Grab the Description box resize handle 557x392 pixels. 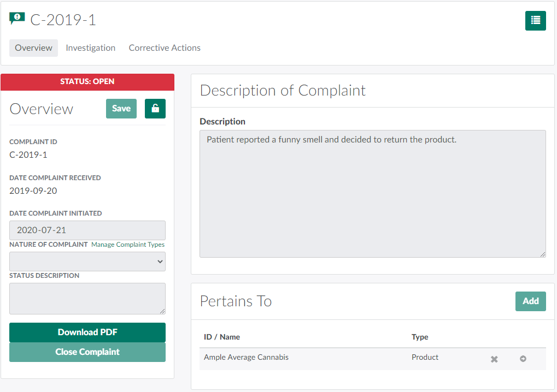point(543,254)
